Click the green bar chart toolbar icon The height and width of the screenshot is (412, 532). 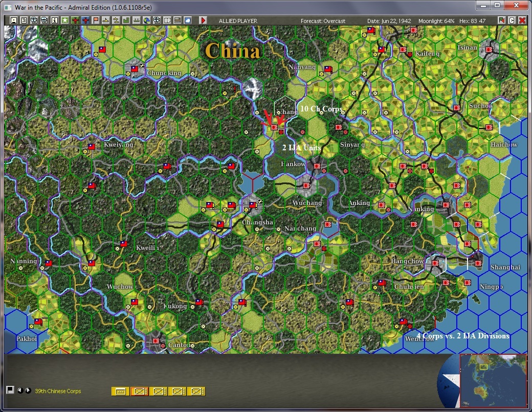[126, 20]
